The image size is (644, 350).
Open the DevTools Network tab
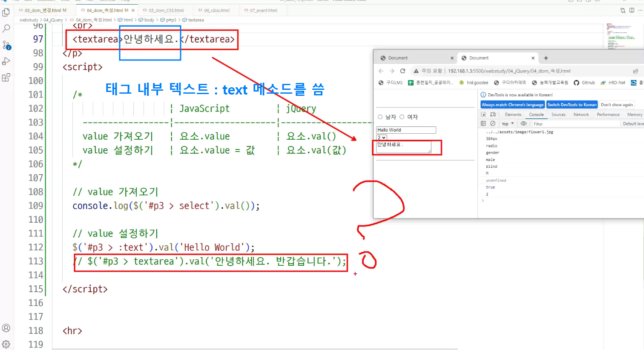click(581, 115)
